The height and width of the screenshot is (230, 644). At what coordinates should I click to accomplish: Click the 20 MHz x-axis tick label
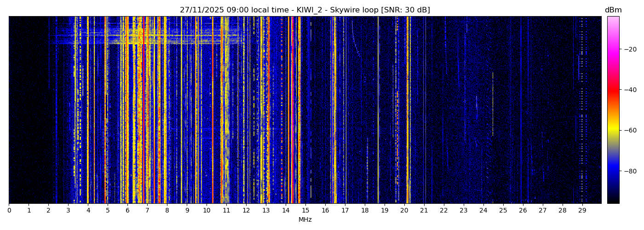pos(404,211)
